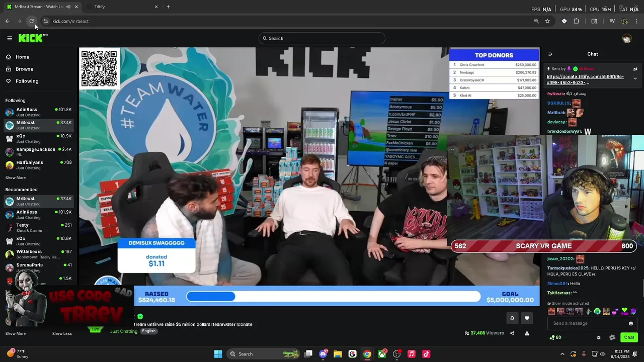
Task: Reload the page
Action: click(x=31, y=21)
